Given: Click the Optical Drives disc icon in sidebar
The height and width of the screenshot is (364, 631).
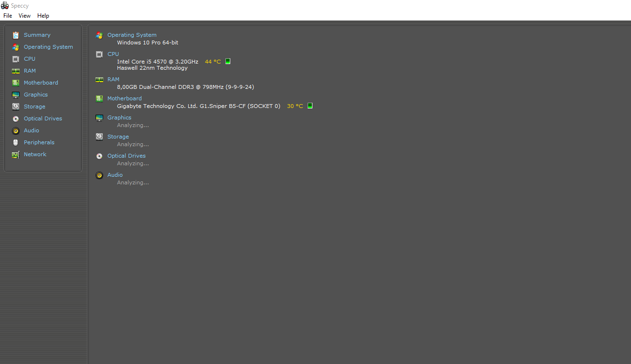Looking at the screenshot, I should (x=16, y=118).
